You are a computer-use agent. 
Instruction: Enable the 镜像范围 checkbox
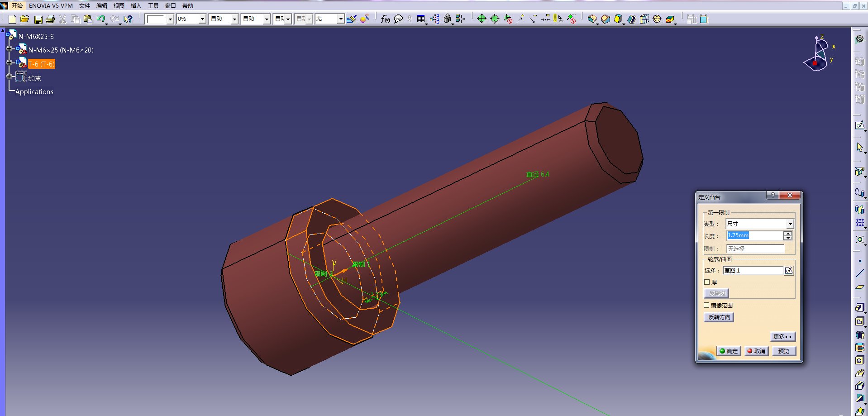[706, 306]
